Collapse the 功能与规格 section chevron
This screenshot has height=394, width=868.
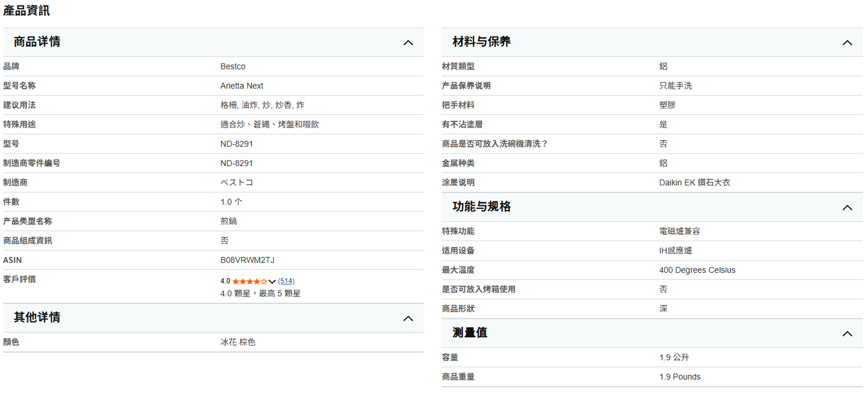click(x=847, y=207)
